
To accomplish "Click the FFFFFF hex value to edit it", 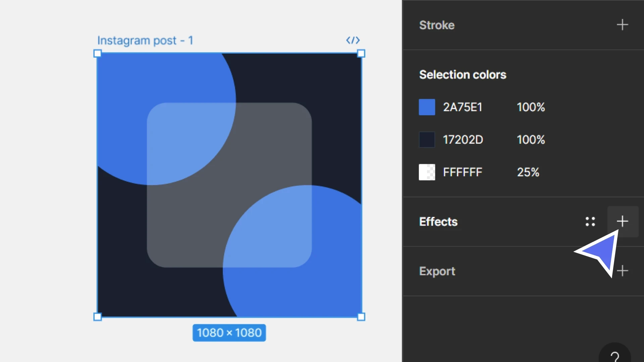I will (462, 172).
